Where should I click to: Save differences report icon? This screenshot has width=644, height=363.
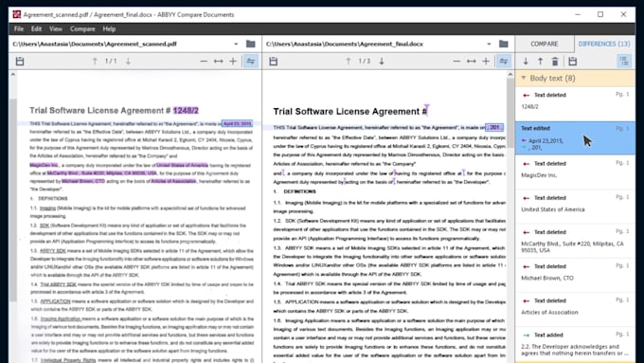(573, 62)
